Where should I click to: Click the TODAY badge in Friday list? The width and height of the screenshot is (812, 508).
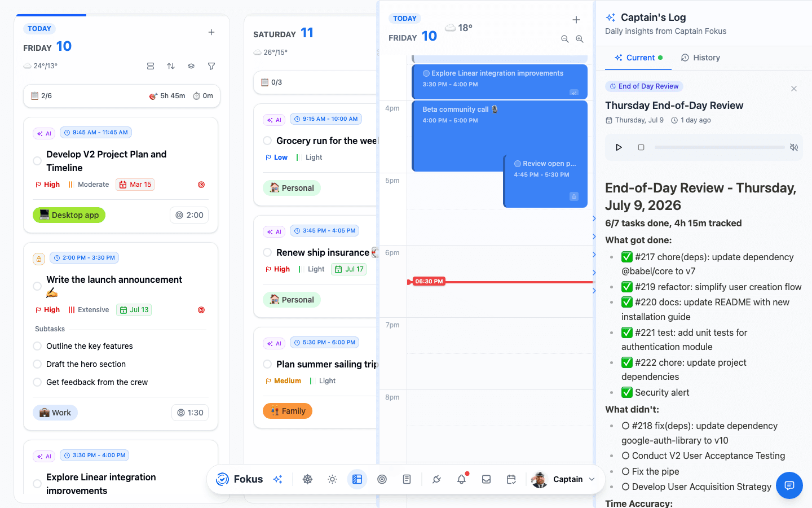pos(39,29)
